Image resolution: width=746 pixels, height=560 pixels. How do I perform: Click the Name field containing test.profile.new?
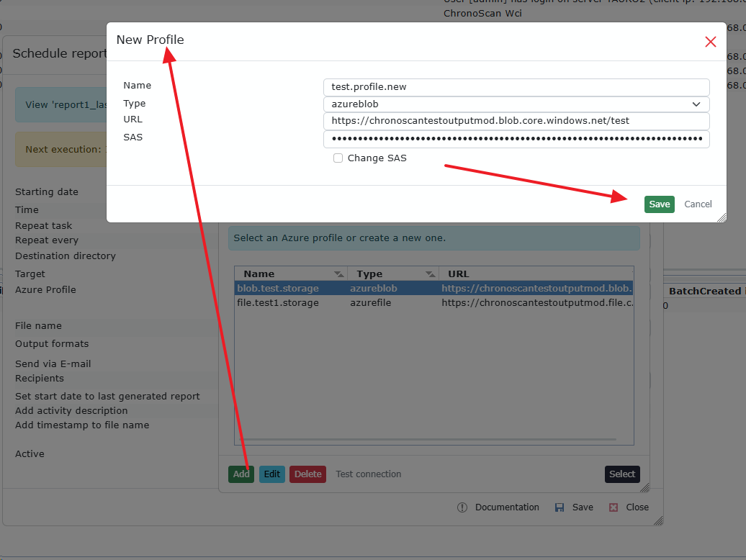pyautogui.click(x=516, y=87)
